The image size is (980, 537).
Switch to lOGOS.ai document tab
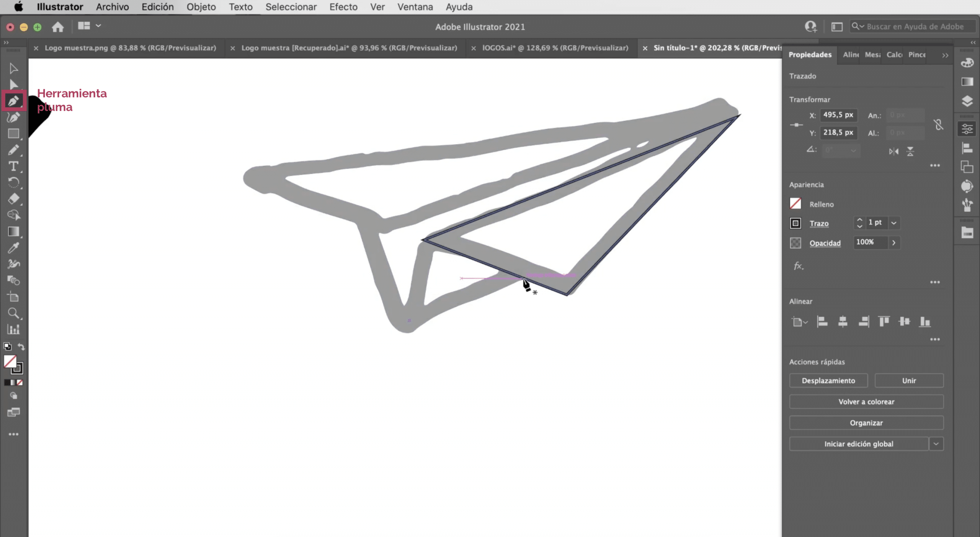click(555, 48)
